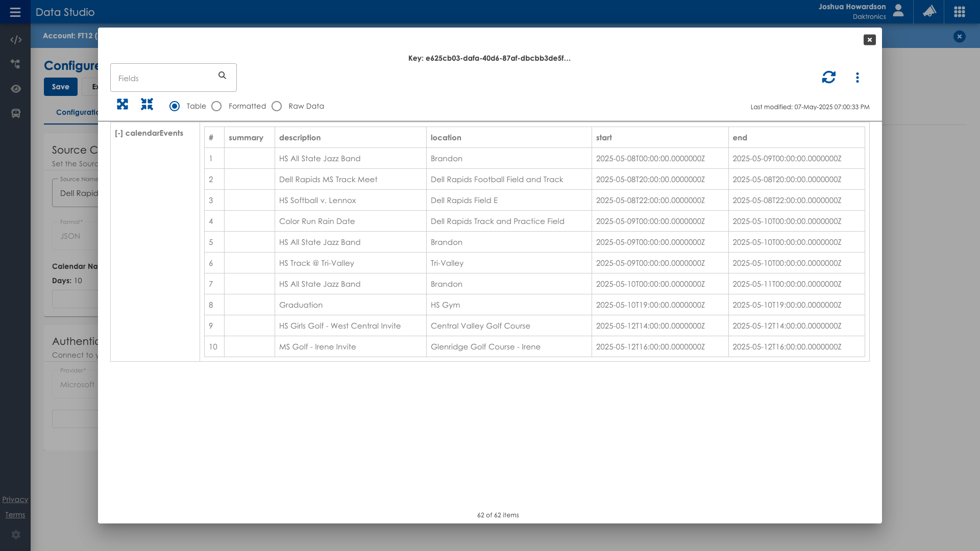The image size is (980, 551).
Task: Open the kebab menu in the dialog
Action: click(x=857, y=77)
